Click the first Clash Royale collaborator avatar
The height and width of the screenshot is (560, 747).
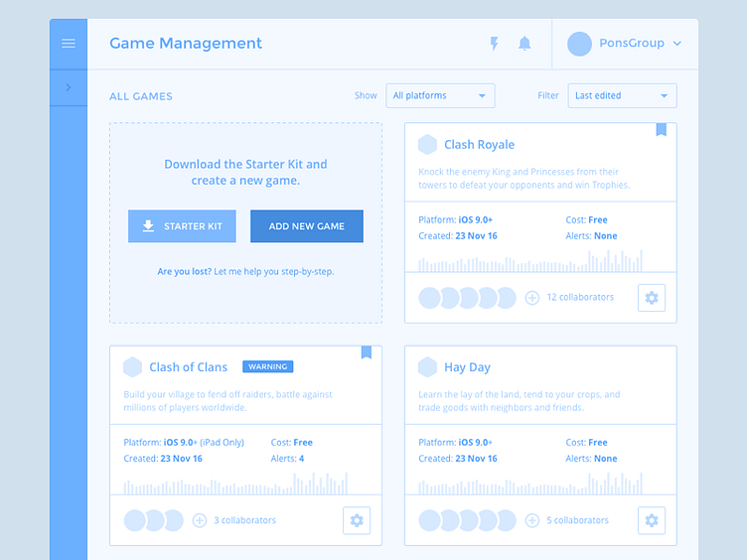429,298
